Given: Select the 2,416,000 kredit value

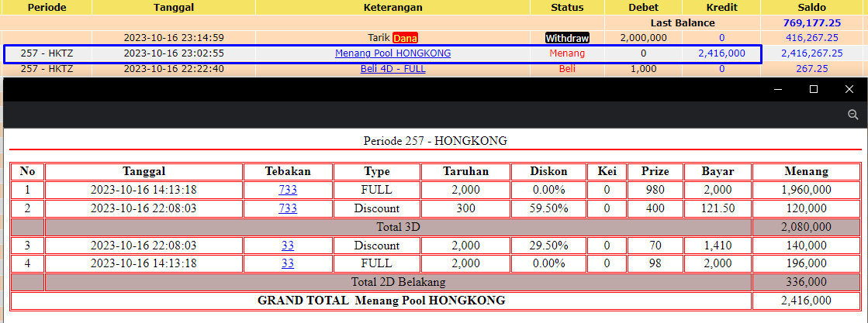Looking at the screenshot, I should 721,53.
